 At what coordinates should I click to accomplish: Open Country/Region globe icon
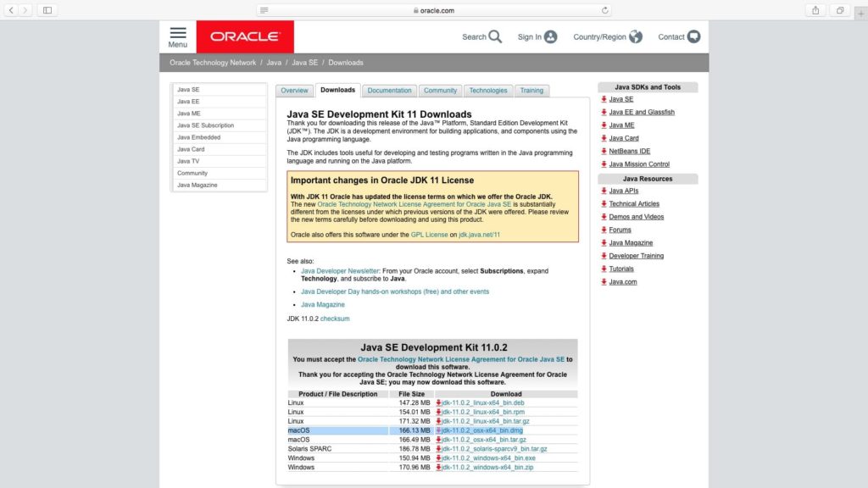(x=636, y=36)
